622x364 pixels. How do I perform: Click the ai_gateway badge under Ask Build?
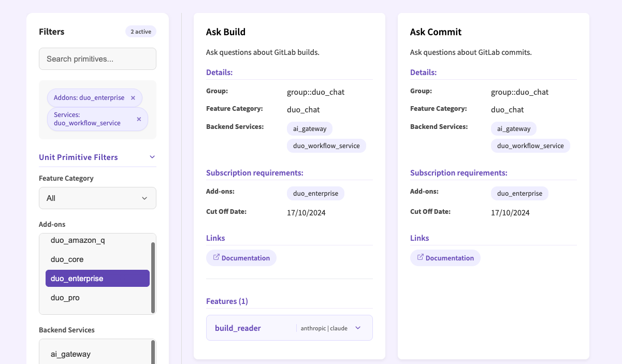pyautogui.click(x=309, y=128)
